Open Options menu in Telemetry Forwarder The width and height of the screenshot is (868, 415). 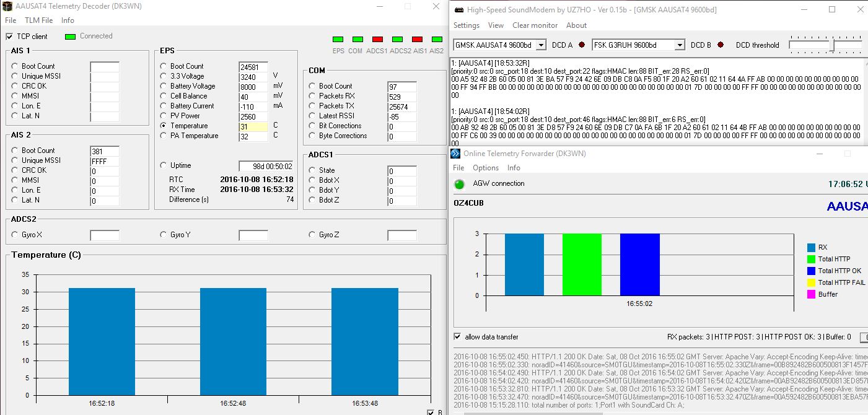486,168
